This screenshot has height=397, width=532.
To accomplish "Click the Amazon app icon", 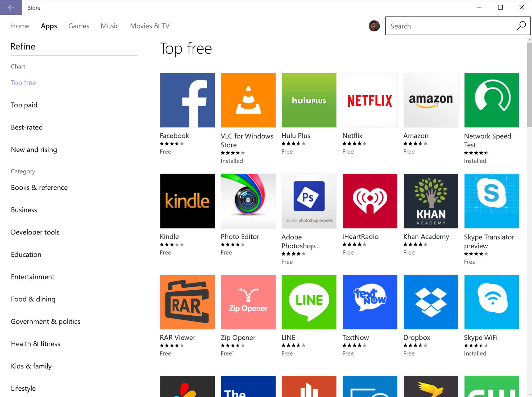I will (x=431, y=100).
